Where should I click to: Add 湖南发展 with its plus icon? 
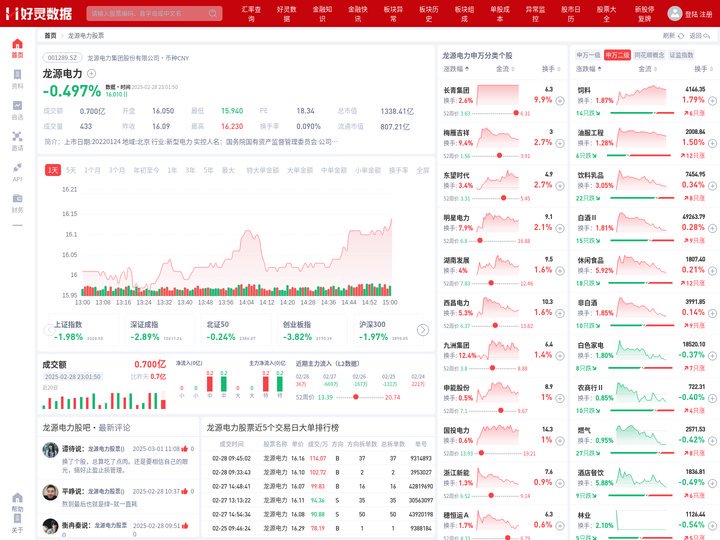pyautogui.click(x=560, y=271)
